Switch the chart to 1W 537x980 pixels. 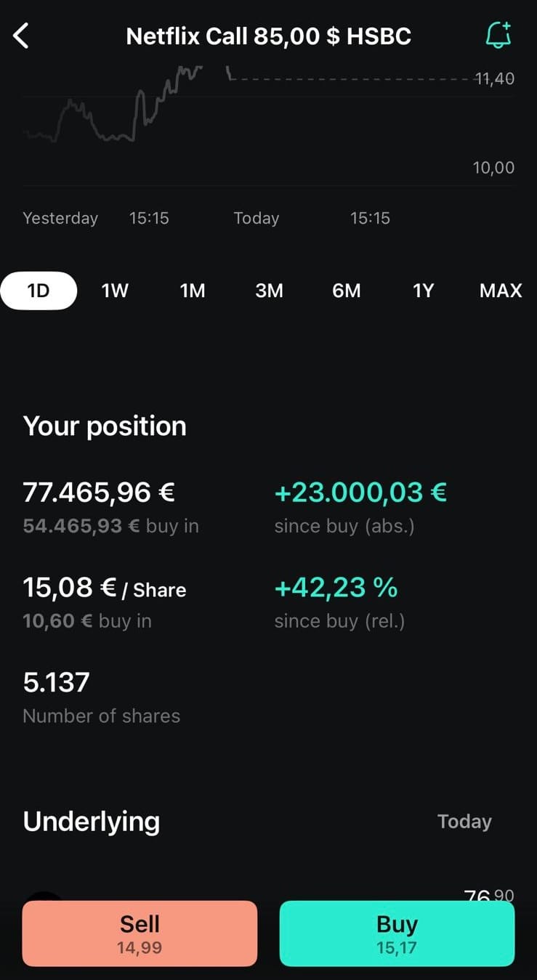pos(115,291)
